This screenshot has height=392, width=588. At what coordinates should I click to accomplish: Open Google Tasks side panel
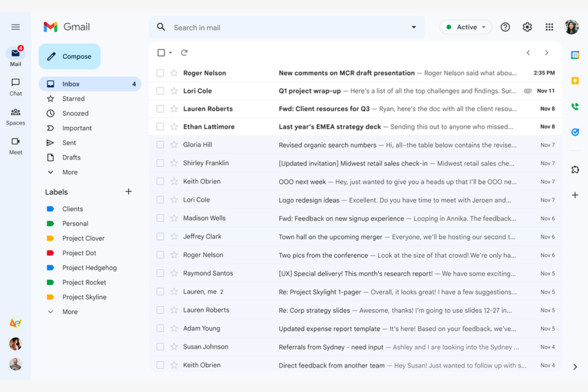point(575,132)
